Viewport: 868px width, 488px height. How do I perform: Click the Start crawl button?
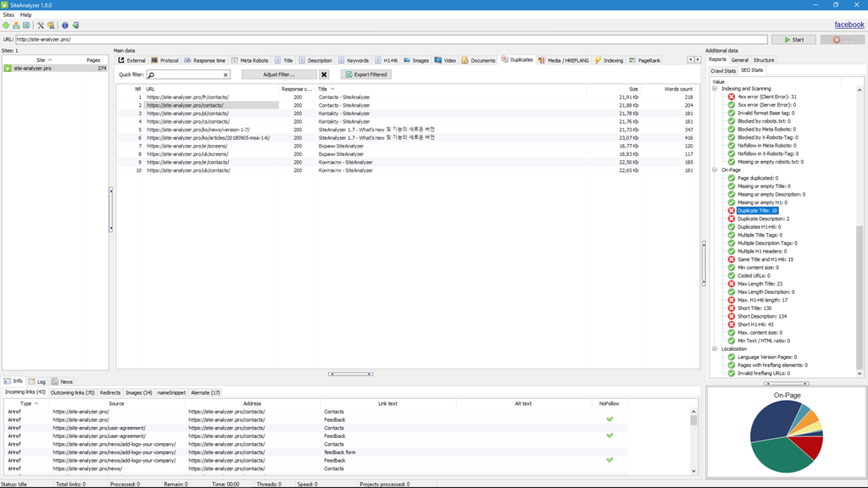[x=793, y=40]
